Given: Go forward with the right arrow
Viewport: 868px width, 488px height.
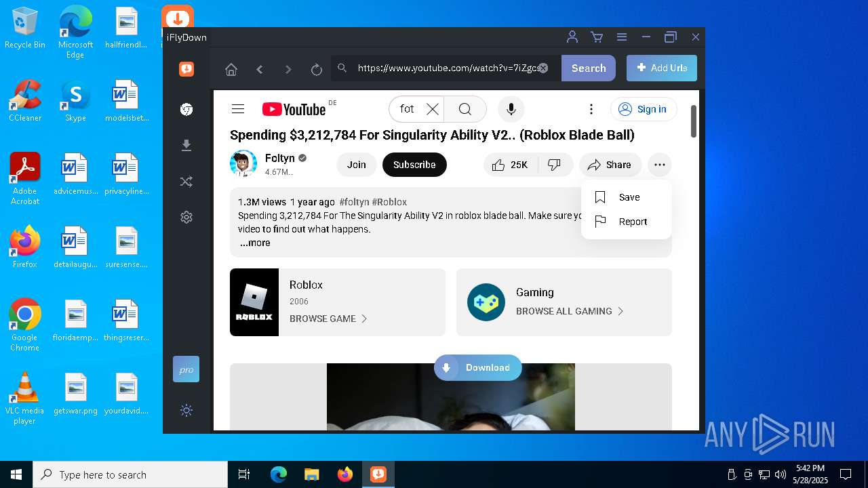Looking at the screenshot, I should (x=288, y=69).
